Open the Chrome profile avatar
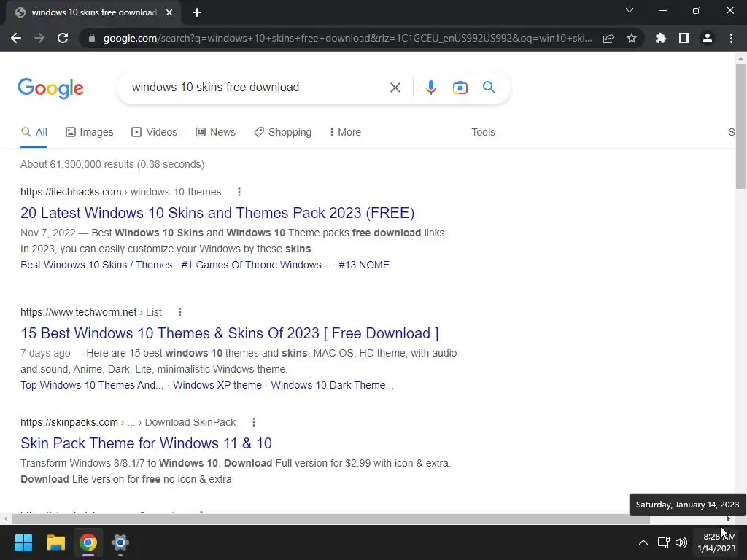The height and width of the screenshot is (560, 747). click(708, 38)
